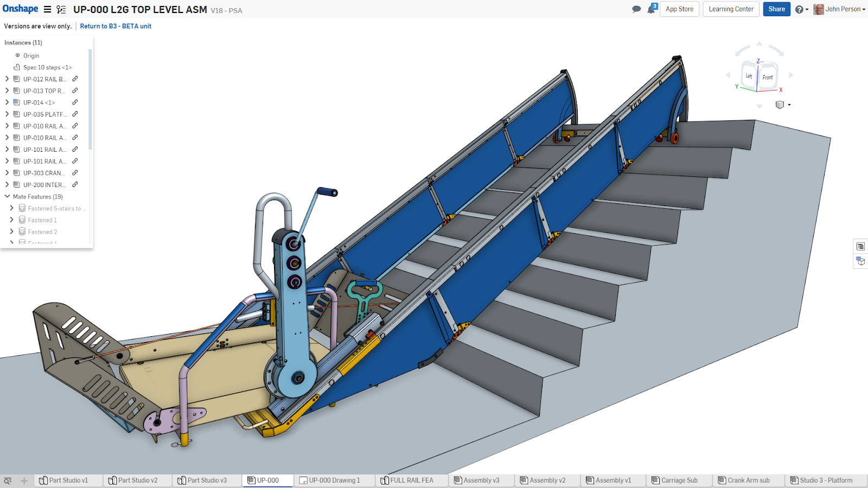Select Spec 10 steps in Instances list

pyautogui.click(x=47, y=67)
